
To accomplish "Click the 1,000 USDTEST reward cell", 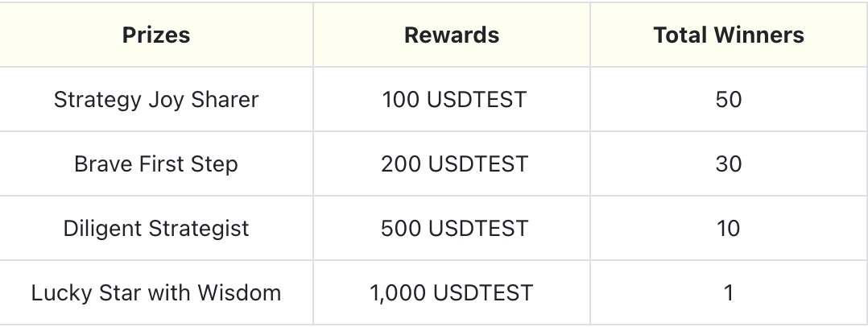I will (451, 292).
